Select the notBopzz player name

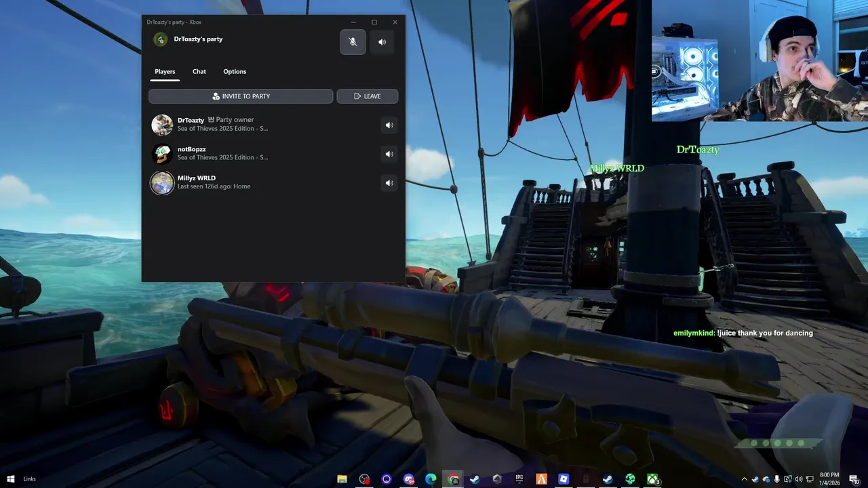tap(191, 149)
